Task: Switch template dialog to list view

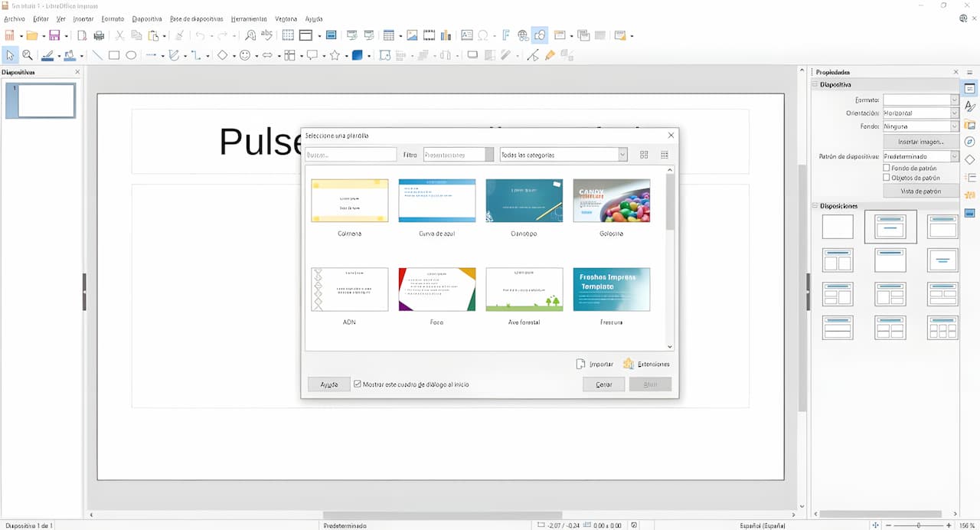Action: (664, 155)
